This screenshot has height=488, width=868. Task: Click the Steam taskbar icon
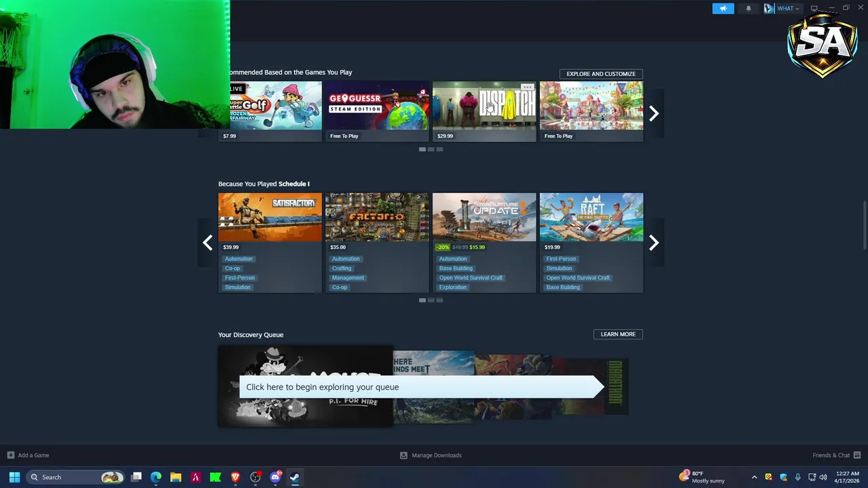295,477
